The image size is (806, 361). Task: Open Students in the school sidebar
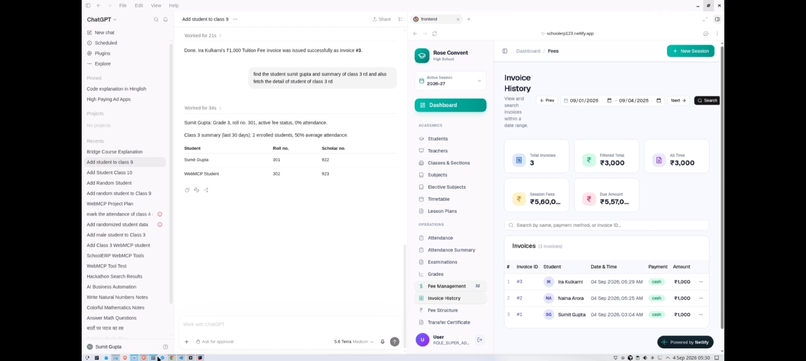tap(437, 139)
